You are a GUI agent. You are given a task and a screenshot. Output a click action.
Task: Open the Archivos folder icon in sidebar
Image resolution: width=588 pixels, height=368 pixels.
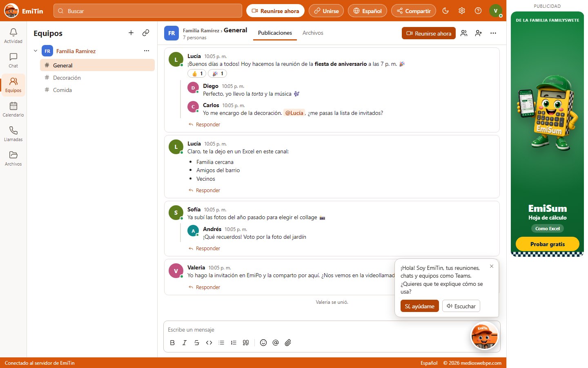click(x=13, y=159)
